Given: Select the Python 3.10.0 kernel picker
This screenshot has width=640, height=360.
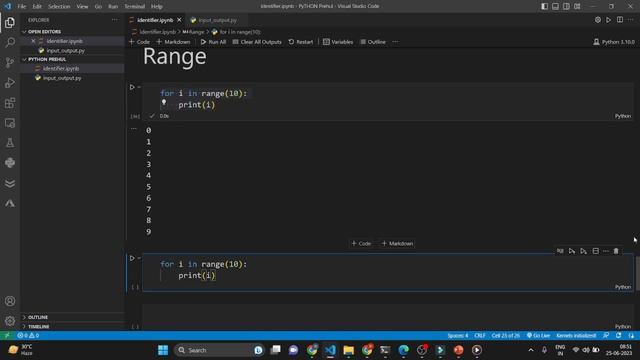Looking at the screenshot, I should [x=614, y=42].
